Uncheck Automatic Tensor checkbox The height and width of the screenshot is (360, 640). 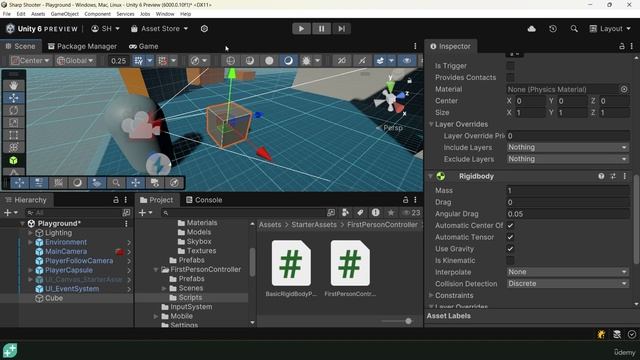tap(510, 237)
